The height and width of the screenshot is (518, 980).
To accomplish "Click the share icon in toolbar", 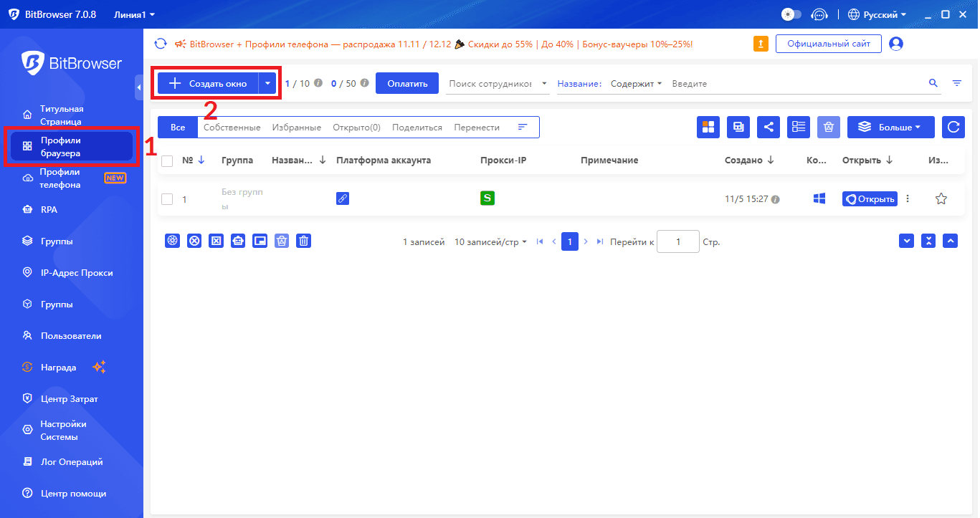I will click(x=769, y=127).
